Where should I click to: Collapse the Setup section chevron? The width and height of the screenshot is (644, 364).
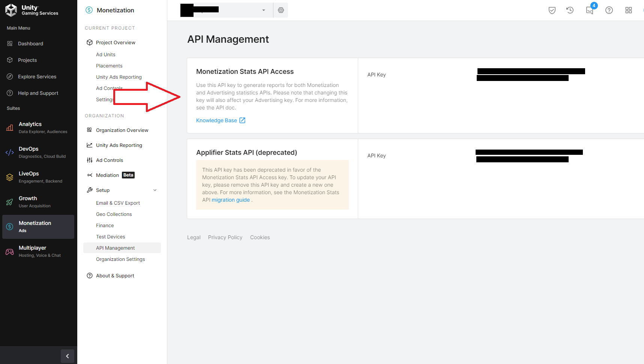click(x=155, y=190)
